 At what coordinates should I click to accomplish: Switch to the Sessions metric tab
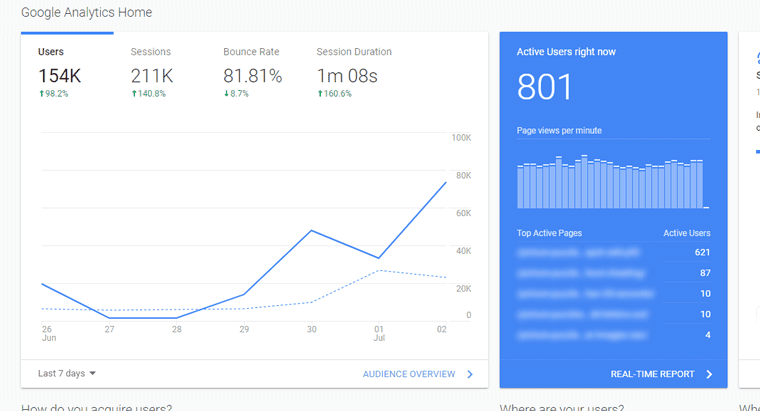[152, 72]
